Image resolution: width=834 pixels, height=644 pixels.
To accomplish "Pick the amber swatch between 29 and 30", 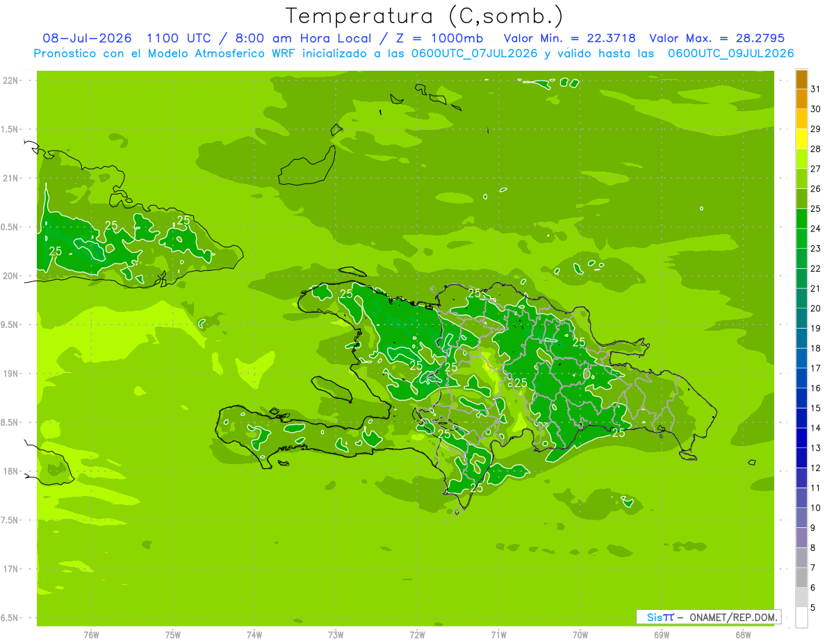I will pyautogui.click(x=801, y=119).
